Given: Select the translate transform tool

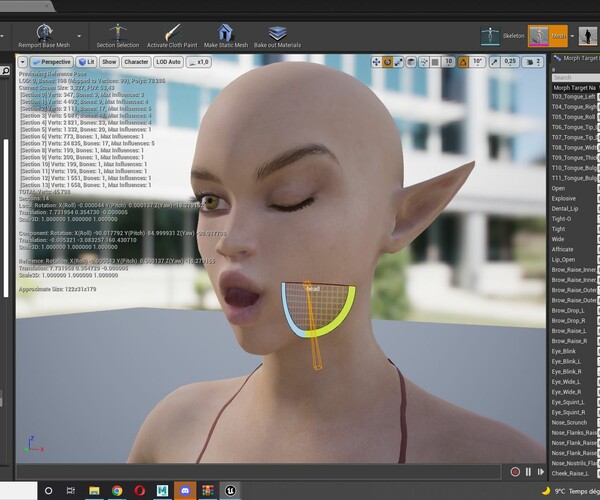Looking at the screenshot, I should click(376, 62).
